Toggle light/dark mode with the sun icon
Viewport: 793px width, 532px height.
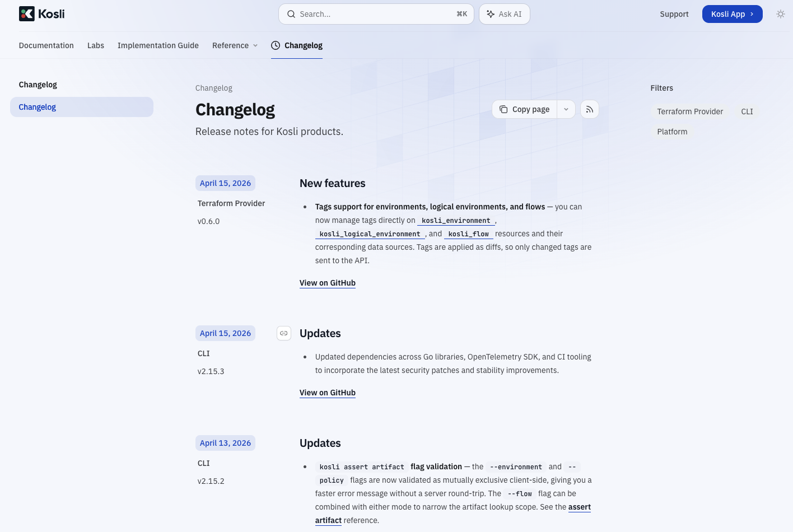click(x=781, y=14)
